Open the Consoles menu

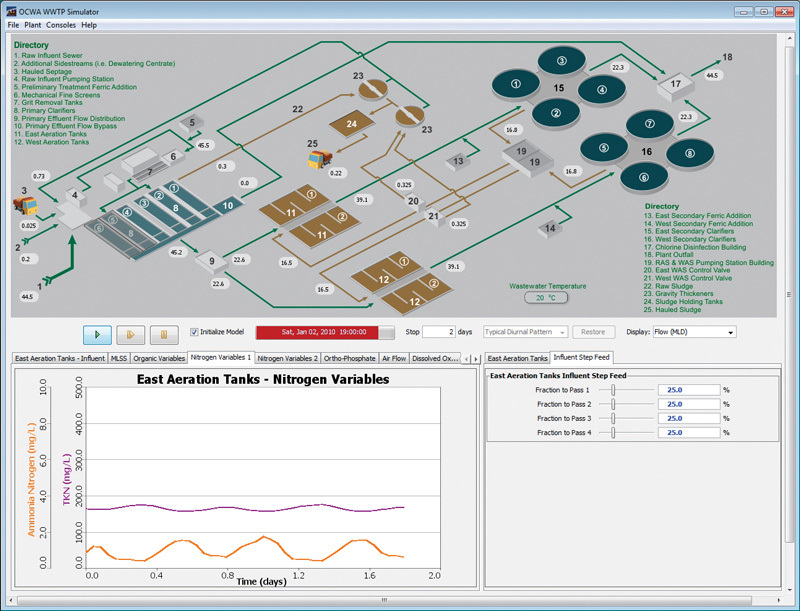click(60, 24)
